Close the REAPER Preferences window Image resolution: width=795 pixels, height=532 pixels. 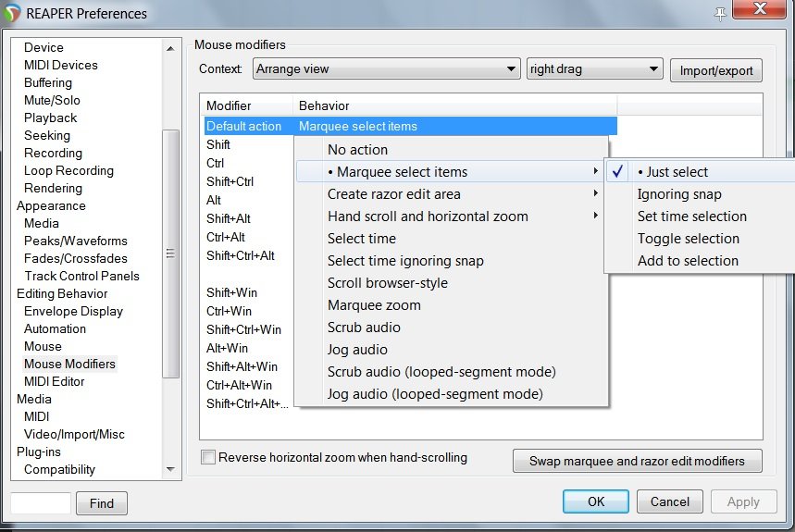pyautogui.click(x=760, y=9)
